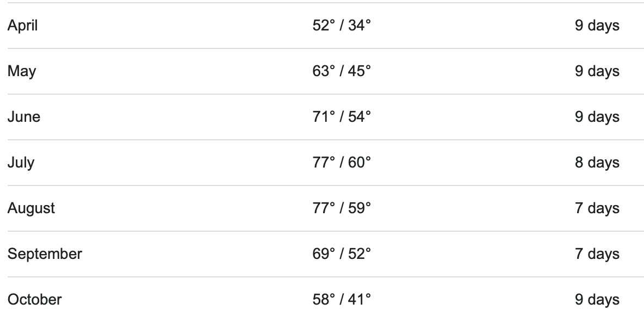This screenshot has width=644, height=322.
Task: Select September's 7 days rainfall value
Action: coord(597,254)
